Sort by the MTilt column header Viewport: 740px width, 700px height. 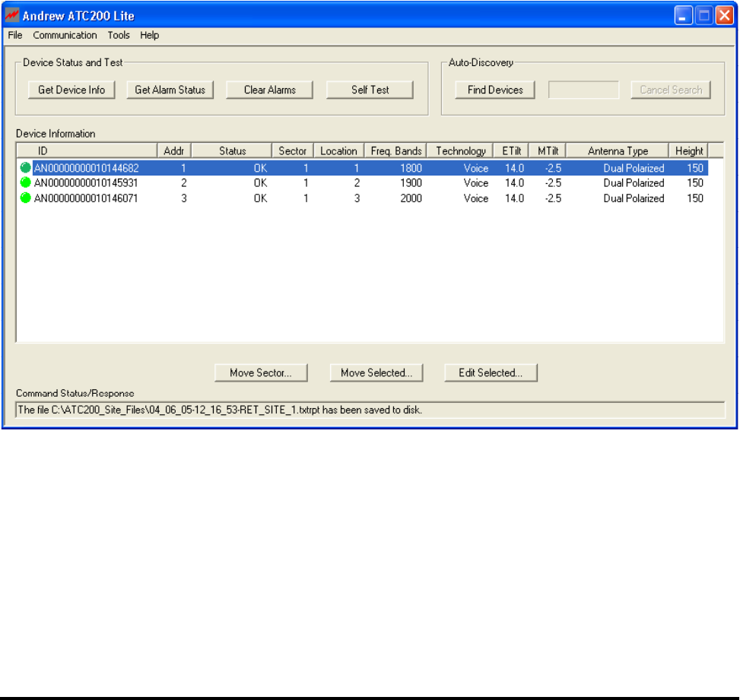coord(548,150)
